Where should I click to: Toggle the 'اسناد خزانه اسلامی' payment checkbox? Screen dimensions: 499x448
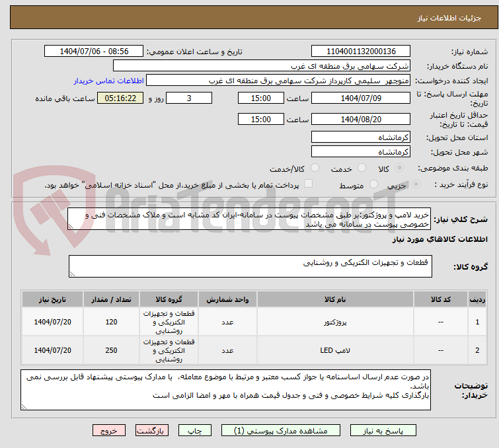(x=308, y=184)
